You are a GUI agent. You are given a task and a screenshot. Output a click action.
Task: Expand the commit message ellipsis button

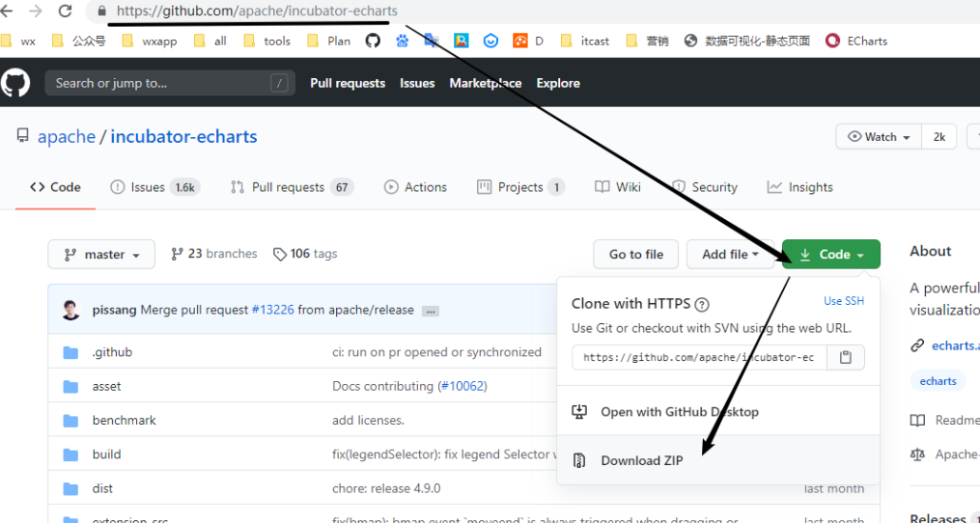pyautogui.click(x=429, y=311)
